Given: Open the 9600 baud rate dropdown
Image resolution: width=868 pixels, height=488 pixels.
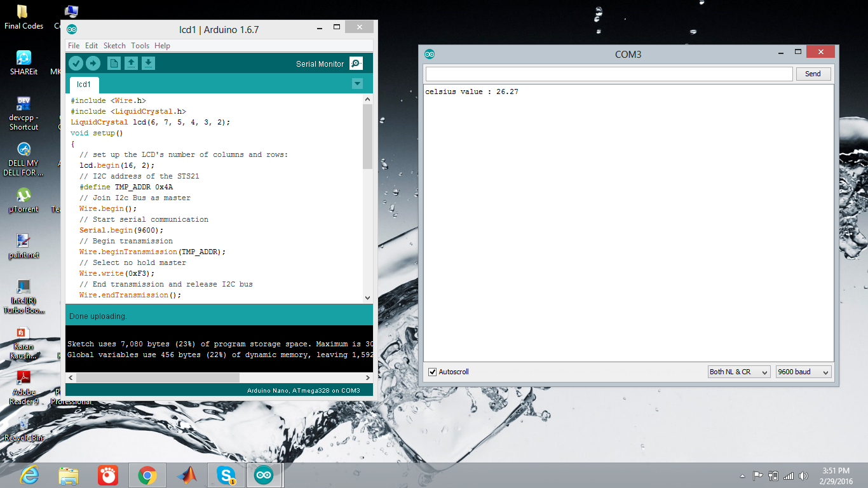Looking at the screenshot, I should pos(803,372).
